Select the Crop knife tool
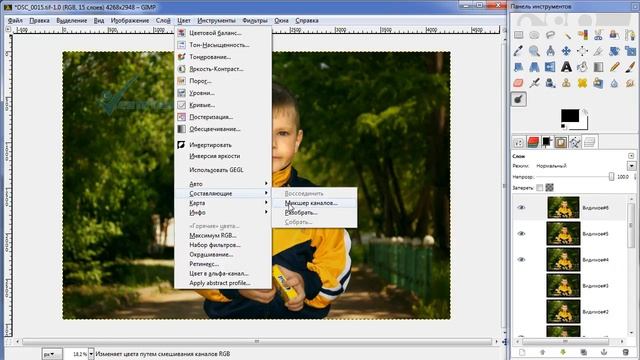 point(598,51)
